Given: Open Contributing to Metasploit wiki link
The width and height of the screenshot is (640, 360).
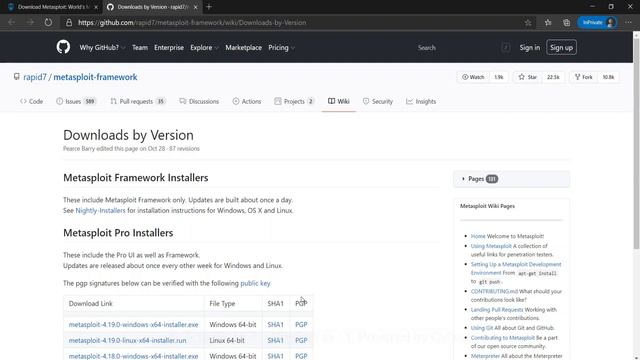Looking at the screenshot, I should click(x=502, y=338).
